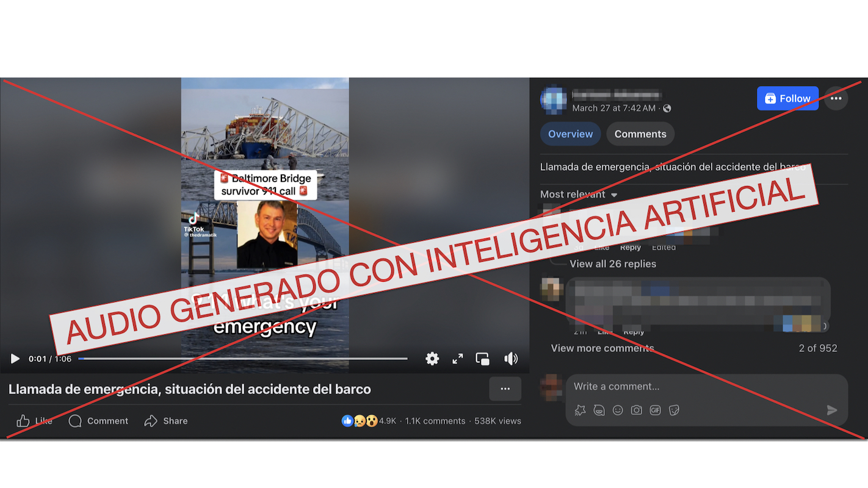
Task: Insert sticker in comment
Action: pos(674,411)
